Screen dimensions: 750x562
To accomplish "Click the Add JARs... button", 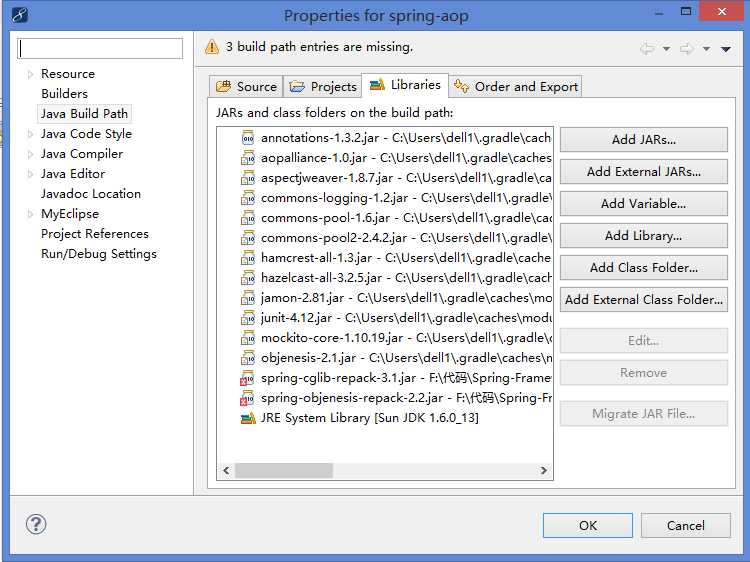I will coord(644,140).
